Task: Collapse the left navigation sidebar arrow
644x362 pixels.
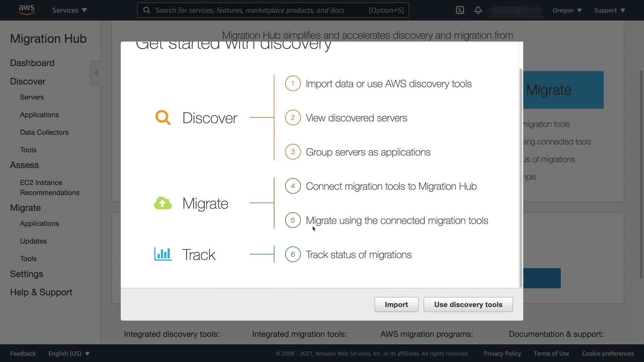Action: pos(96,72)
